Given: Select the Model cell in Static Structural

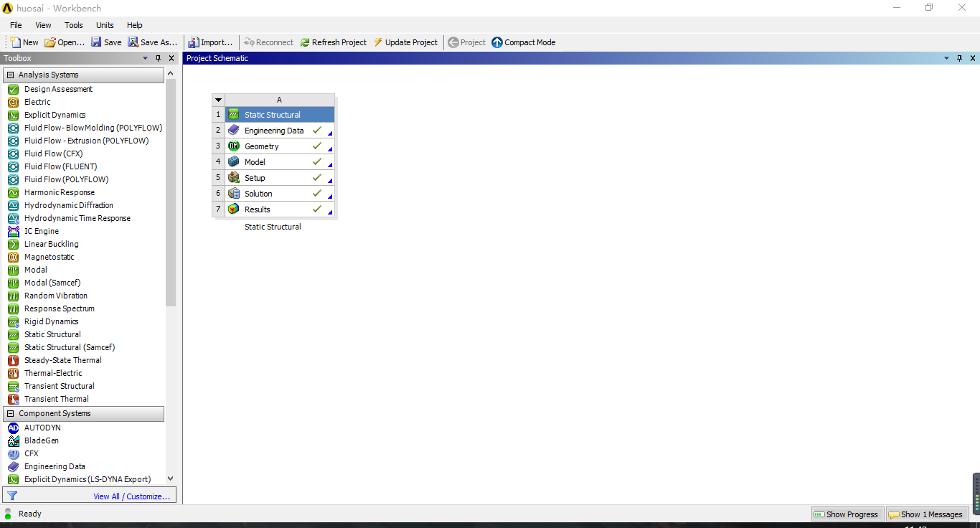Looking at the screenshot, I should (x=280, y=162).
